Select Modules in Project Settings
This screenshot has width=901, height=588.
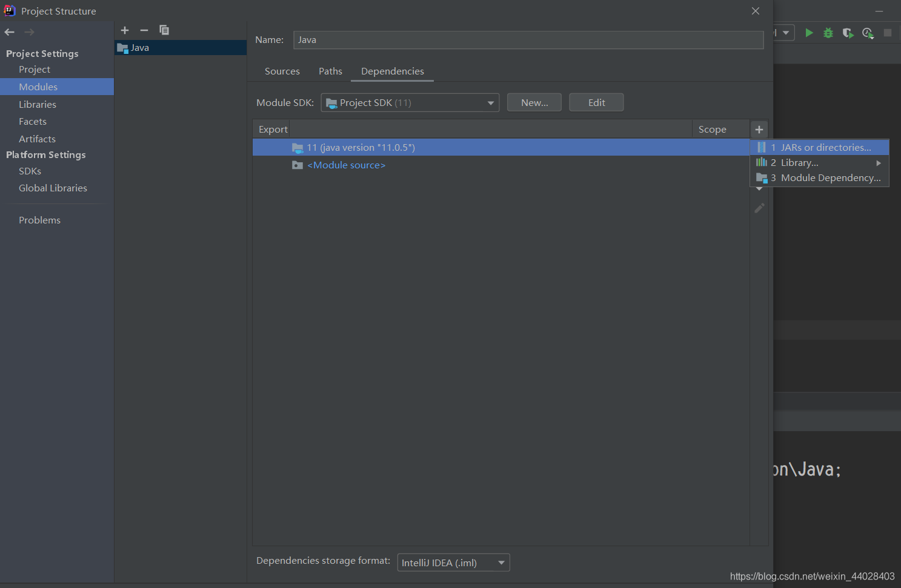coord(57,87)
